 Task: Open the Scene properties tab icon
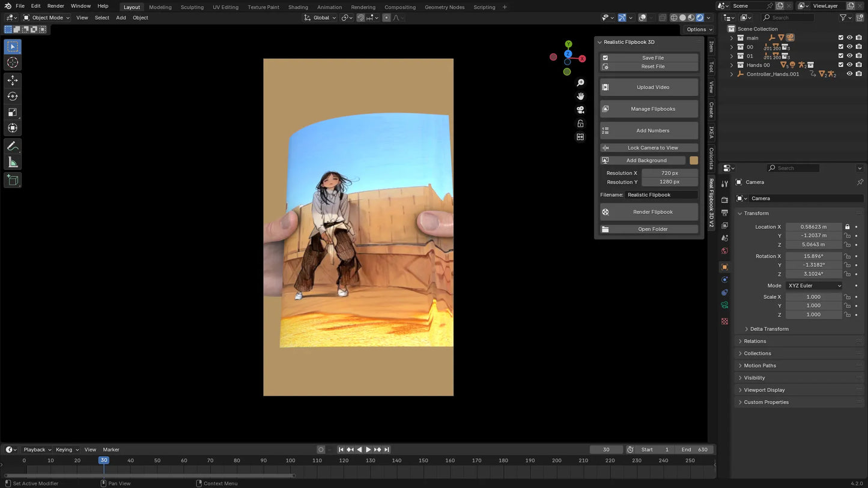pyautogui.click(x=724, y=238)
